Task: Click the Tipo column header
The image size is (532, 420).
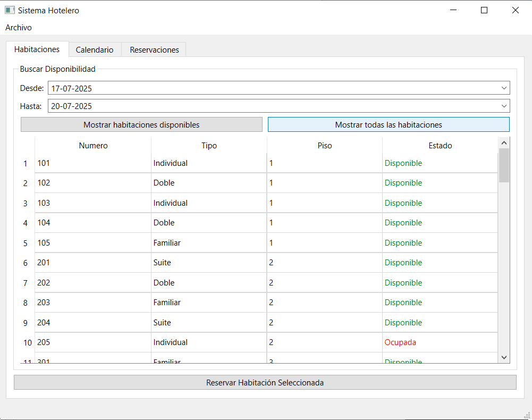Action: [209, 145]
